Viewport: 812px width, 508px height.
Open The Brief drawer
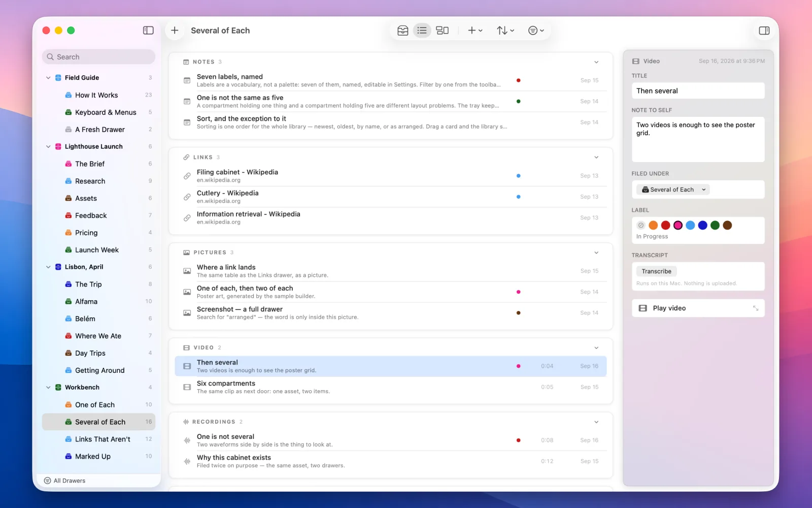(x=98, y=164)
